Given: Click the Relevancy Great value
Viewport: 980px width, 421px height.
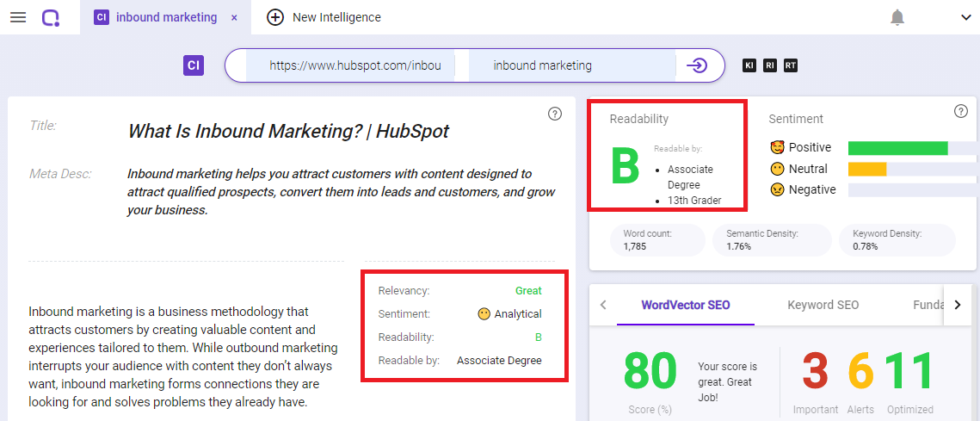Looking at the screenshot, I should (x=528, y=291).
